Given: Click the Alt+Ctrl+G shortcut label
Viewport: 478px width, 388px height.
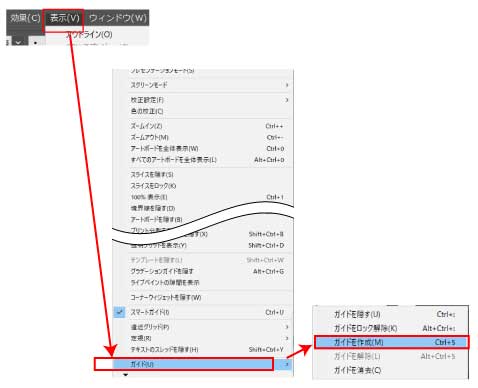Looking at the screenshot, I should 269,271.
